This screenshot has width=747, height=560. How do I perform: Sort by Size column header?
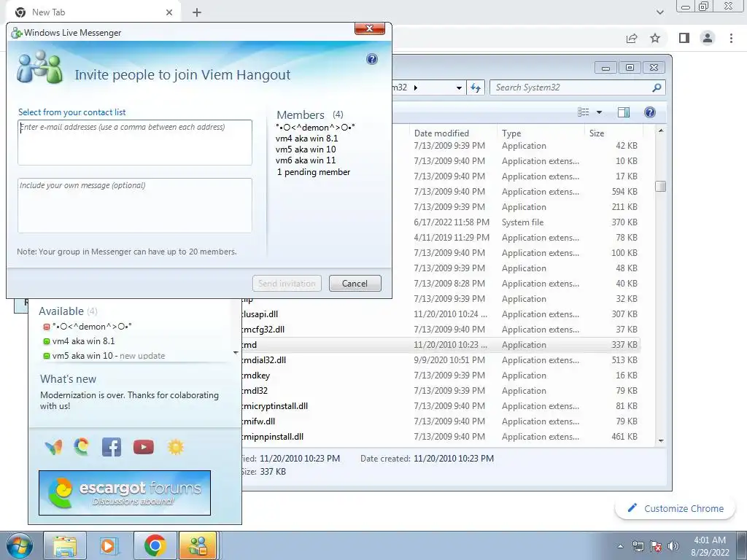coord(597,133)
